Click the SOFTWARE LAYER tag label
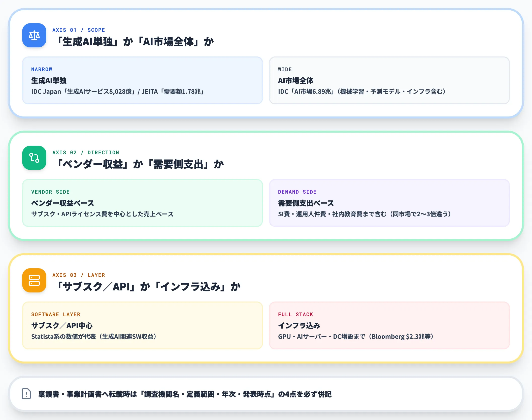532x420 pixels. (56, 314)
